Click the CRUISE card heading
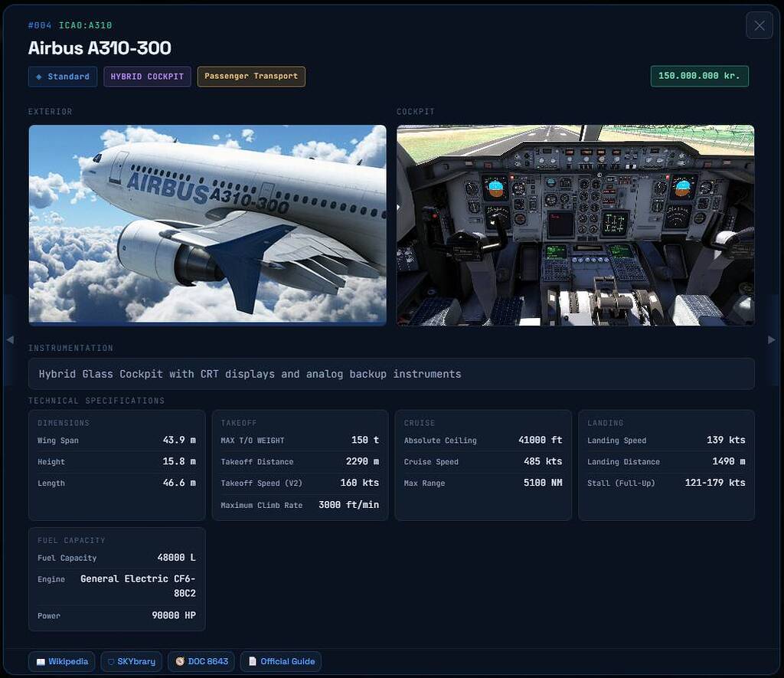The image size is (784, 678). coord(420,424)
